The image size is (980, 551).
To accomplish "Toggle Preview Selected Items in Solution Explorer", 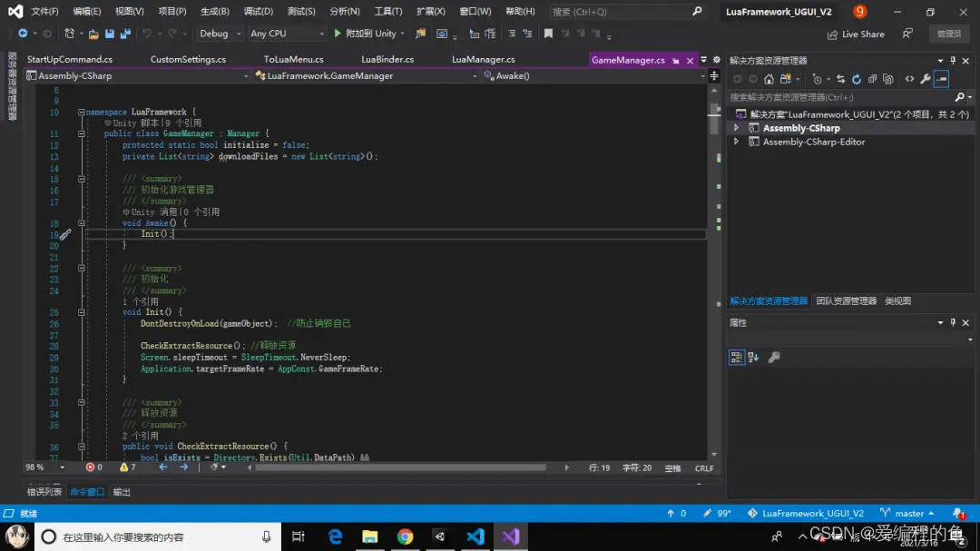I will tap(941, 79).
